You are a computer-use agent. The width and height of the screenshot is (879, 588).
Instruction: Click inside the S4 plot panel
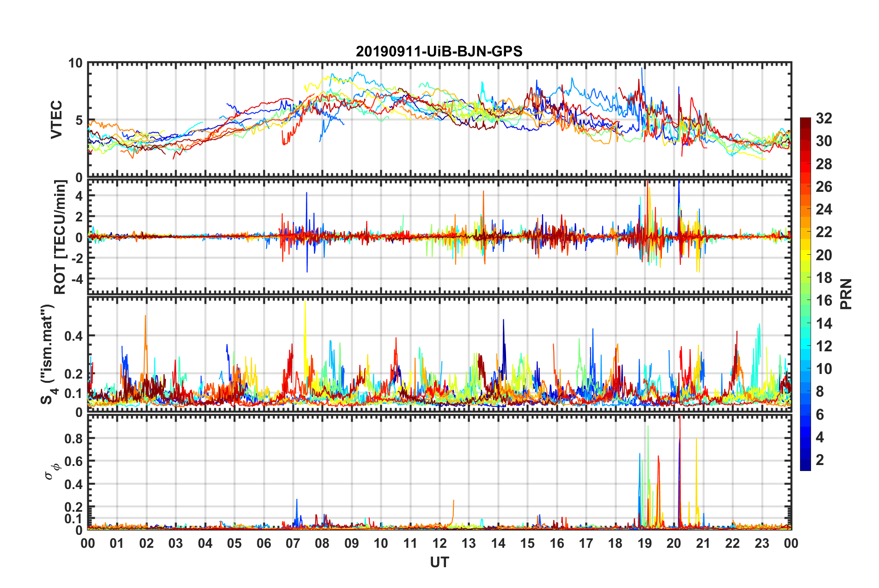(439, 355)
